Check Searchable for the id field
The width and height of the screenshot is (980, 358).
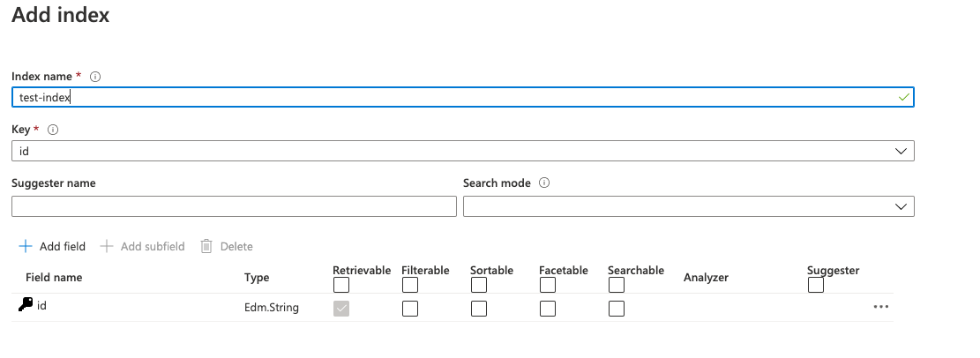coord(617,309)
